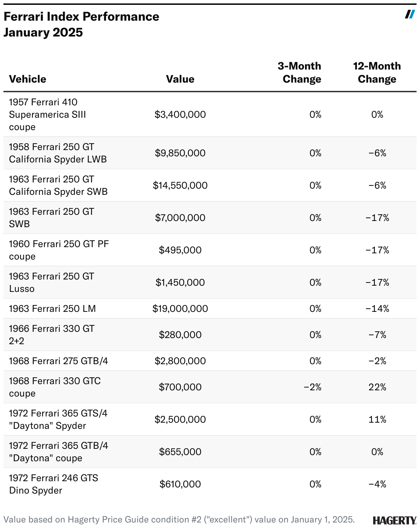Click the 11% 12-month change cell
Screen dimensions: 420x528
pos(377,420)
